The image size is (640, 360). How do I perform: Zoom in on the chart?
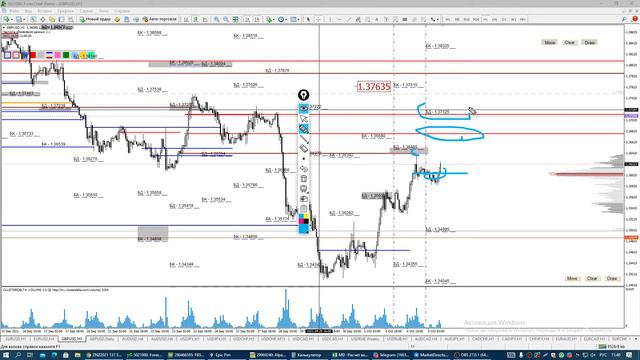[217, 19]
